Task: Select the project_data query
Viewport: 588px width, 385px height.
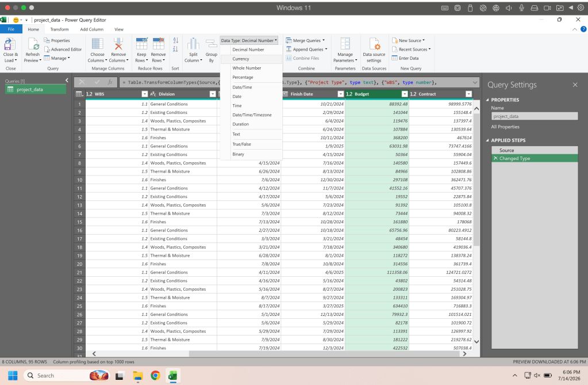Action: coord(36,89)
